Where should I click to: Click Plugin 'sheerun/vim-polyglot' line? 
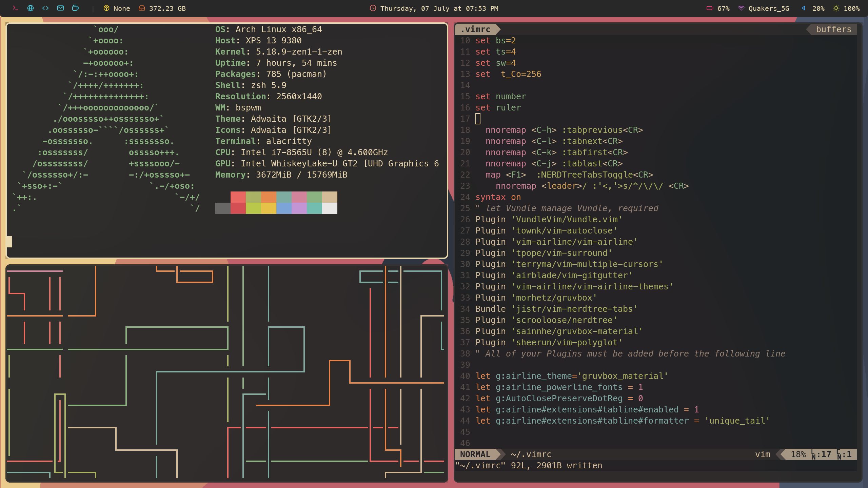549,343
